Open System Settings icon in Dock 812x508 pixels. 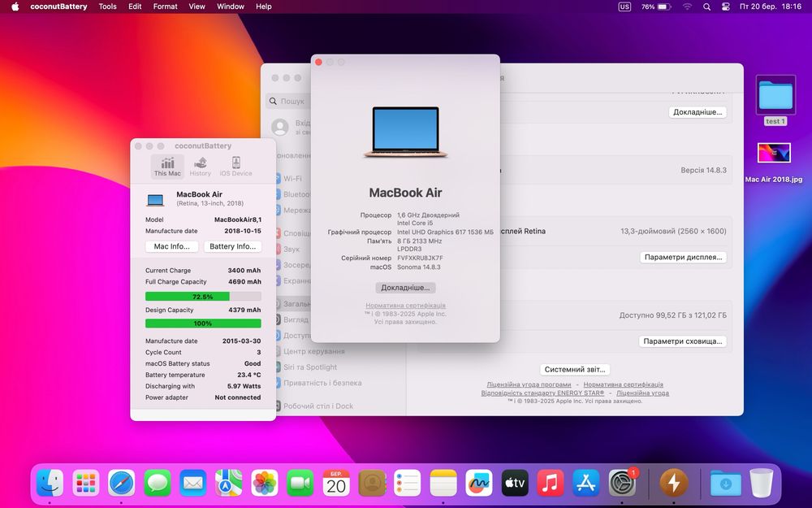click(x=622, y=483)
